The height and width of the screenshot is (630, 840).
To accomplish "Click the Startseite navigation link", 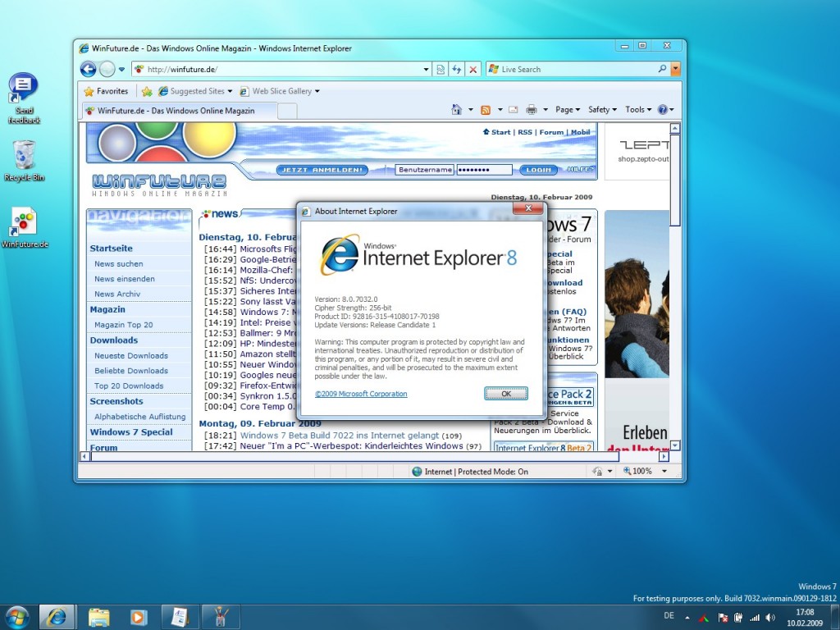I will pos(111,248).
